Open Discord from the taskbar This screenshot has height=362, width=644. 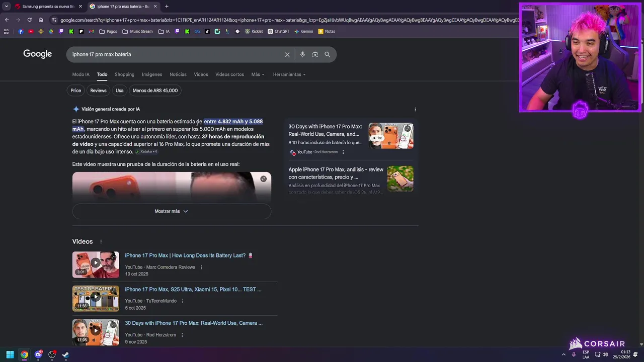click(38, 354)
